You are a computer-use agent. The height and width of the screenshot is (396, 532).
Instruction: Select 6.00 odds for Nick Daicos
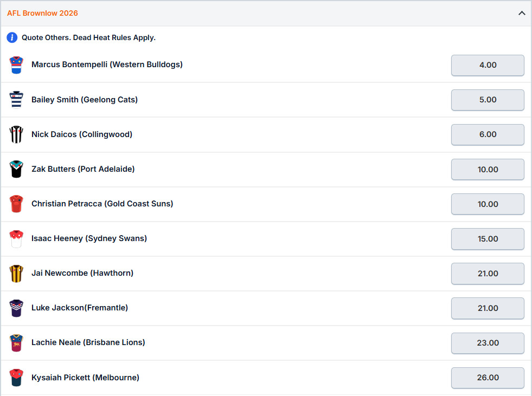point(488,134)
